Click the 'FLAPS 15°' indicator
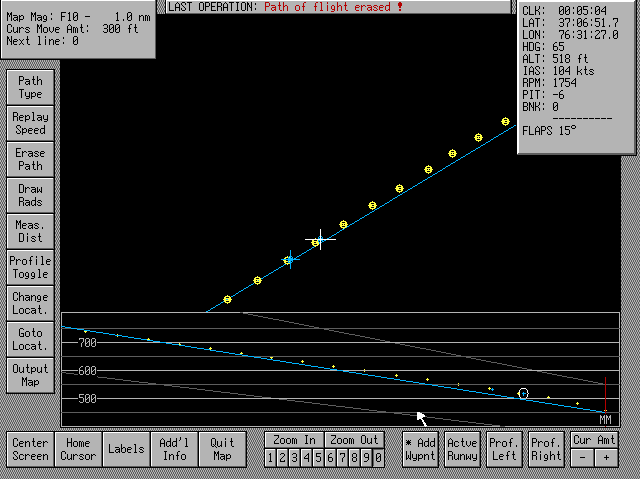 pyautogui.click(x=549, y=131)
